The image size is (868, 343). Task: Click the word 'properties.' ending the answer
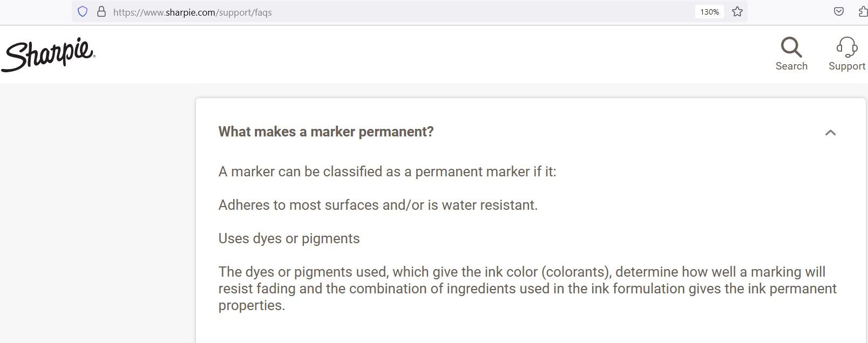click(252, 306)
